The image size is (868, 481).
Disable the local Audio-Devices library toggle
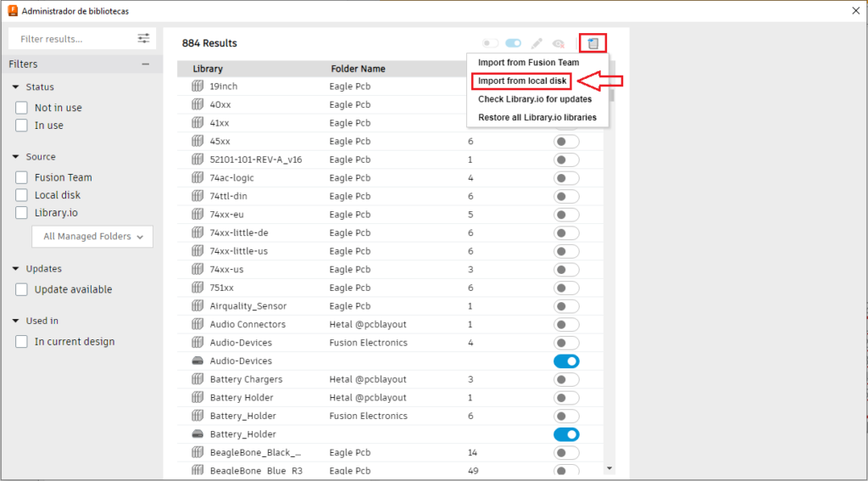point(566,361)
